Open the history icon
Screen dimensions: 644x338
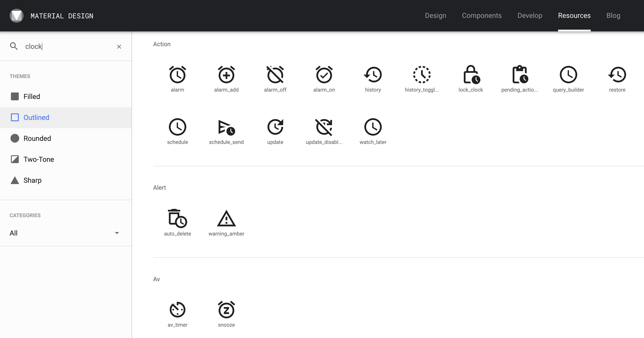pyautogui.click(x=373, y=75)
